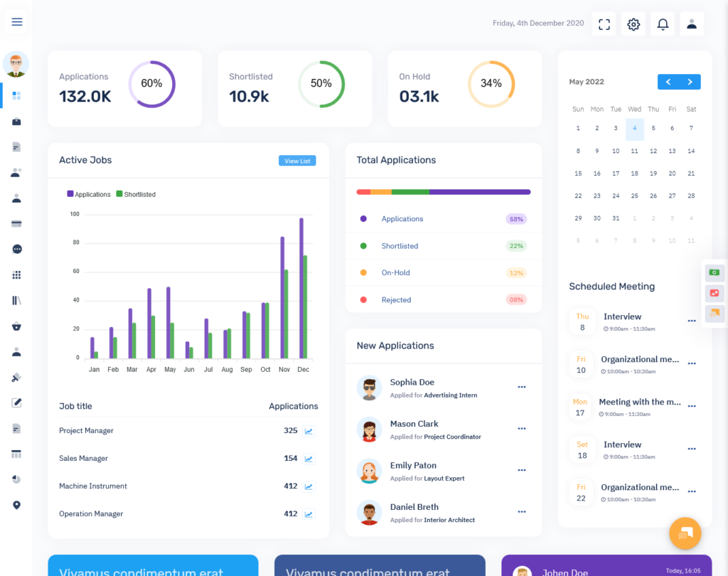Open the chat bubble icon in sidebar
The image size is (728, 576).
point(17,250)
